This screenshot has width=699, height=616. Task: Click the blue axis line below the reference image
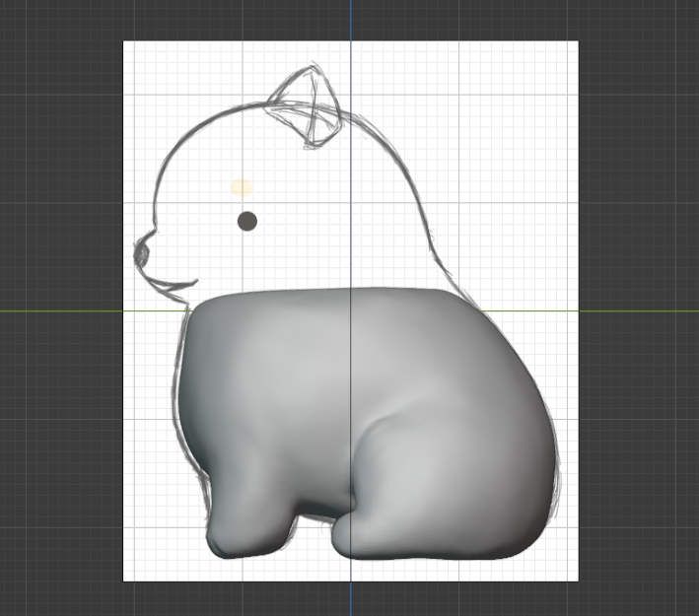[x=351, y=598]
